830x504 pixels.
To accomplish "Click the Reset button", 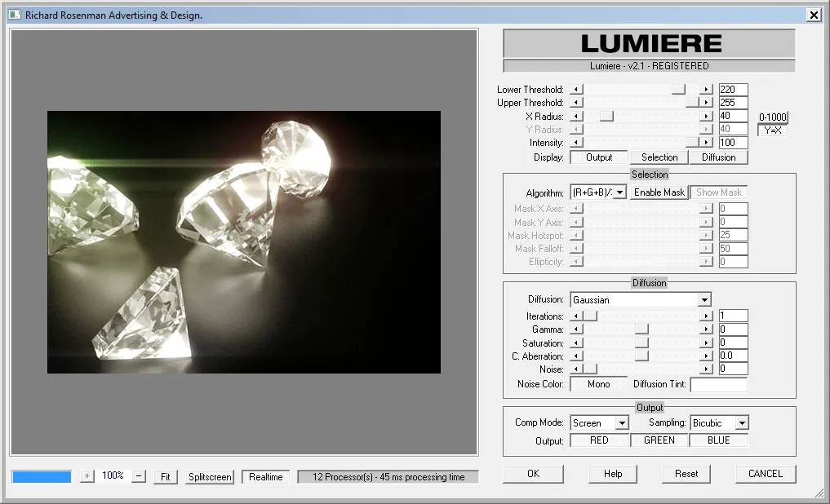I will click(x=686, y=473).
